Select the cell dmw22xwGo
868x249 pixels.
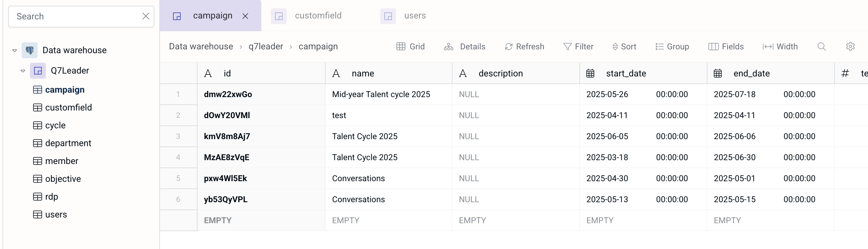coord(261,94)
